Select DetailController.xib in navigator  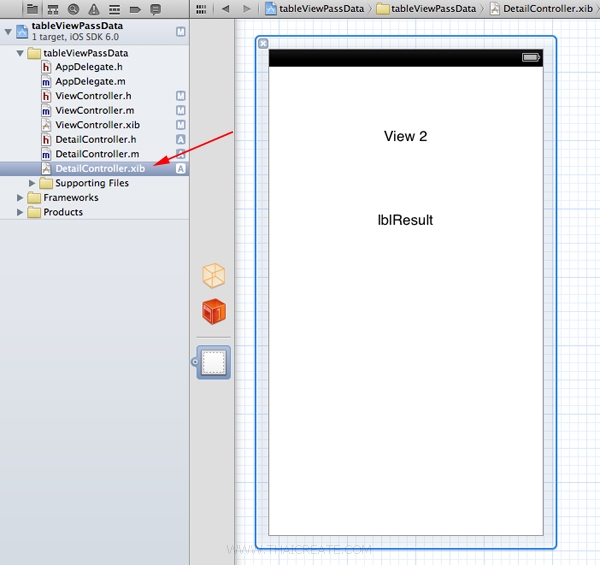click(94, 169)
